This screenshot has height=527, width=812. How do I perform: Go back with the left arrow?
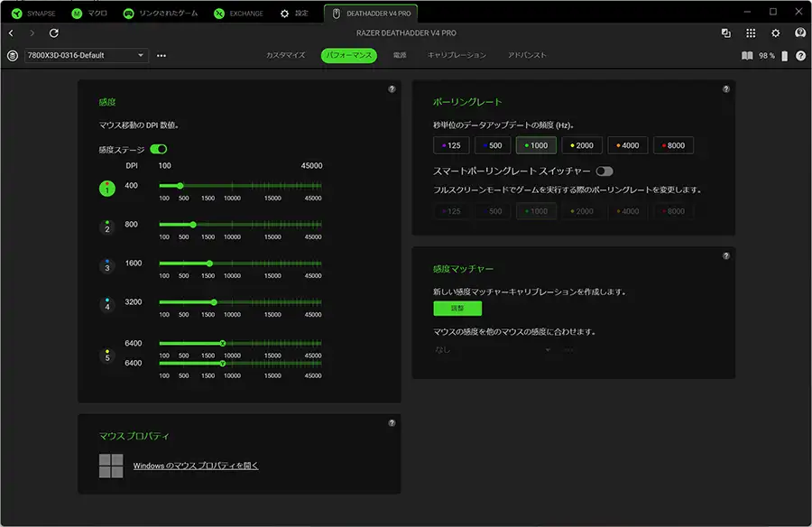click(12, 33)
